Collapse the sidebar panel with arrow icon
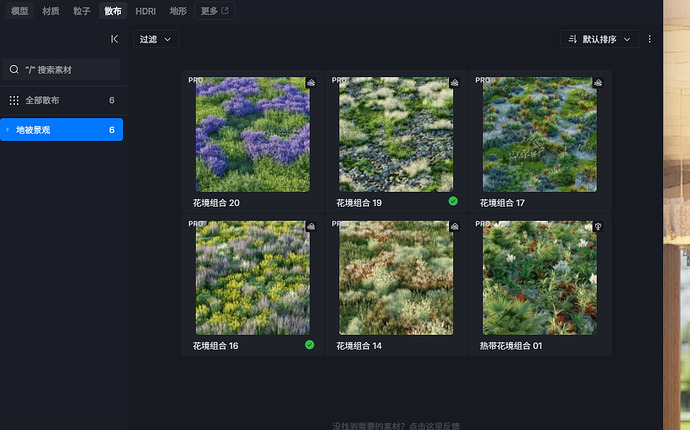Image resolution: width=690 pixels, height=430 pixels. coord(114,39)
